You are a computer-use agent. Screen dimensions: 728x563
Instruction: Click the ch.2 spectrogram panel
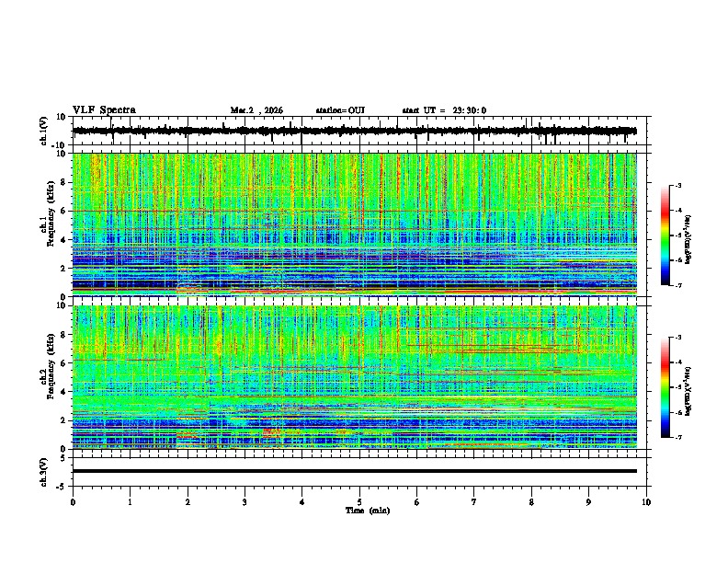(354, 377)
